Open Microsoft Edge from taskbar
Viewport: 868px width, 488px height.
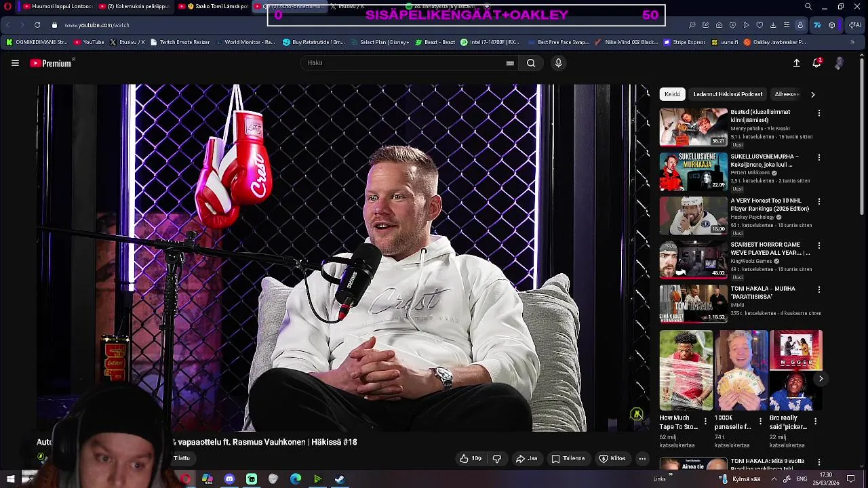click(x=296, y=479)
